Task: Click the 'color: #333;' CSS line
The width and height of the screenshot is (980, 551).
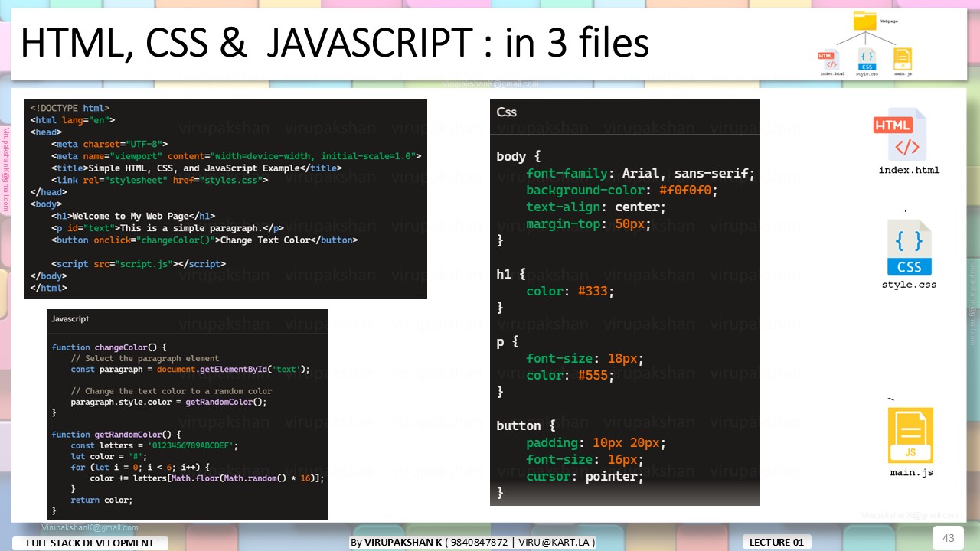Action: 570,292
